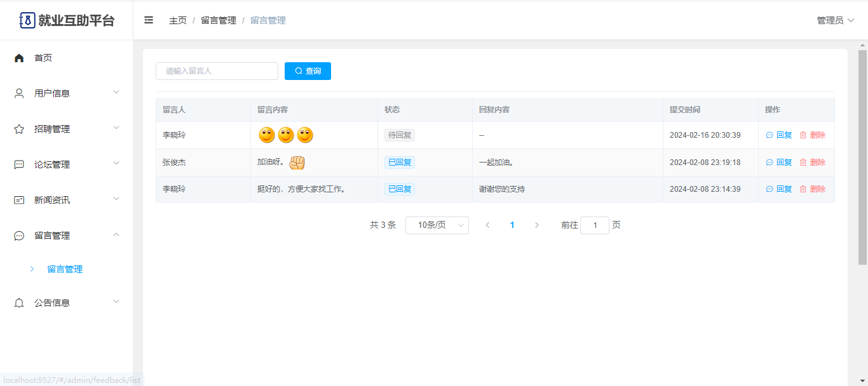Click the bell icon for 公告信息
Viewport: 868px width, 386px height.
point(19,303)
